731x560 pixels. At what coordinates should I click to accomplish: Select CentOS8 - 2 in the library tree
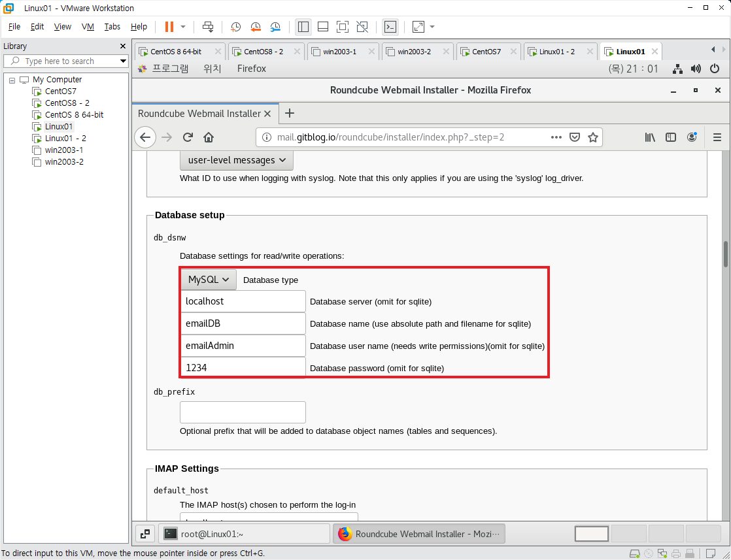[67, 103]
